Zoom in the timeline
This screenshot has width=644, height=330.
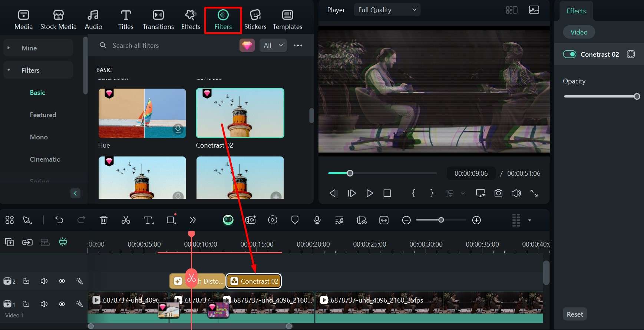click(x=476, y=220)
